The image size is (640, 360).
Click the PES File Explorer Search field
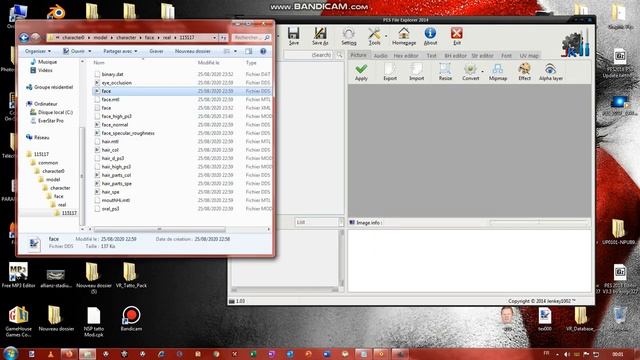(x=309, y=55)
